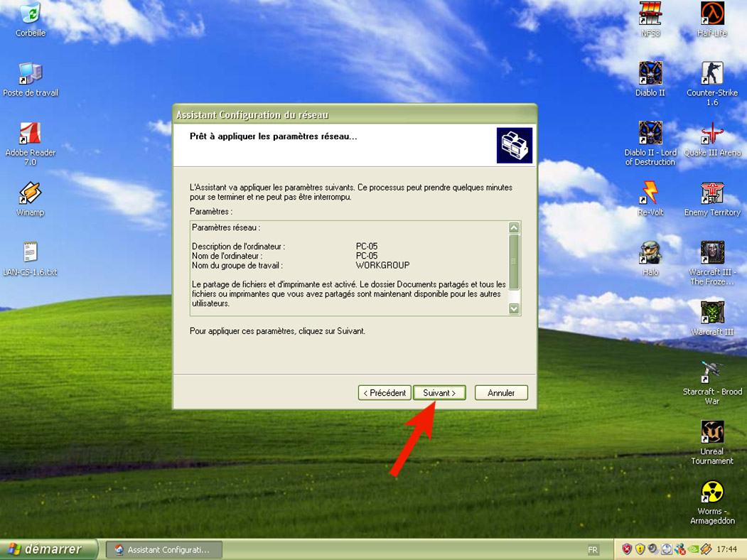Open the Diablo II desktop shortcut
This screenshot has width=747, height=560.
pos(650,73)
